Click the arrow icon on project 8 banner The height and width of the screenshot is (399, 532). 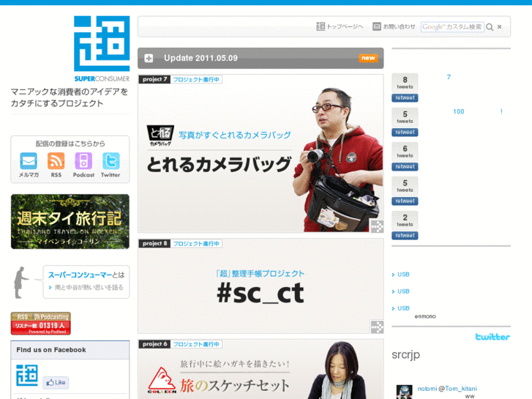(x=377, y=327)
